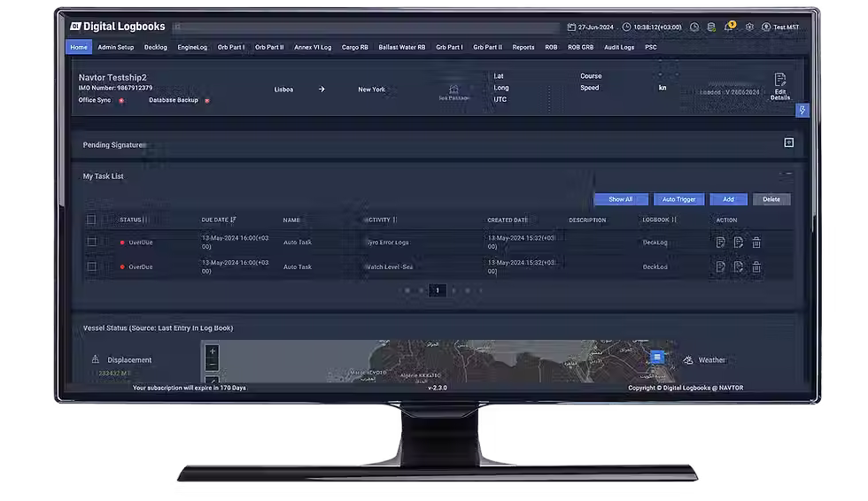Select page 1 in task pagination
Screen dimensions: 868x501
point(438,290)
